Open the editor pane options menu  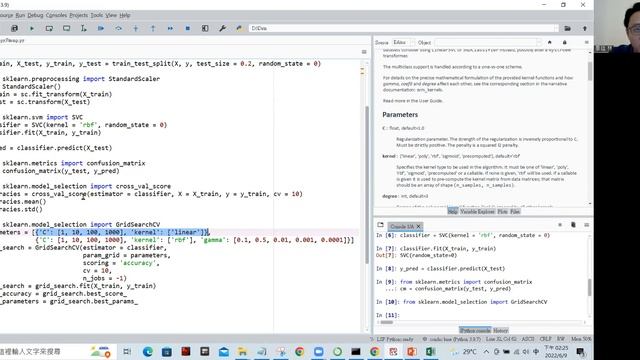pos(364,52)
